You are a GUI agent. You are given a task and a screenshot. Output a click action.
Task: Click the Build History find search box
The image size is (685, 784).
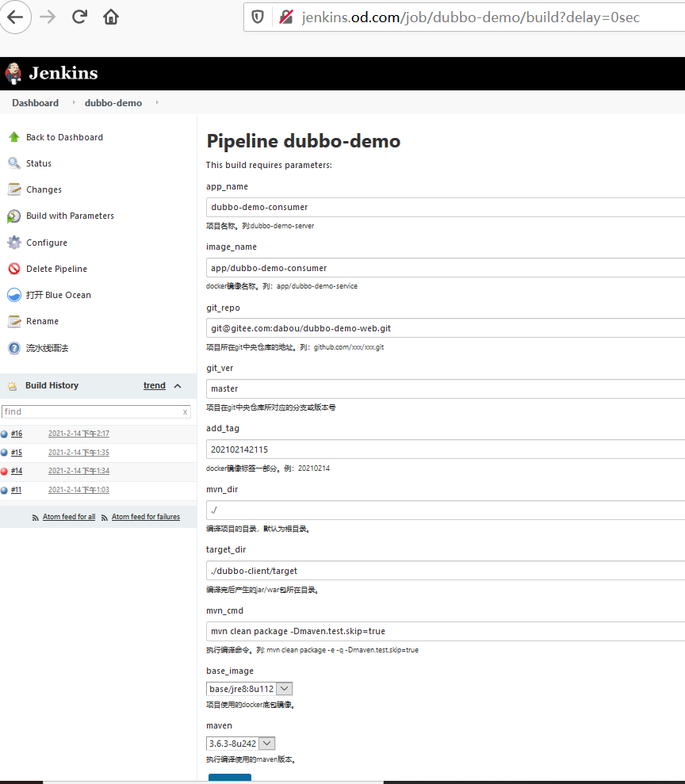point(96,412)
